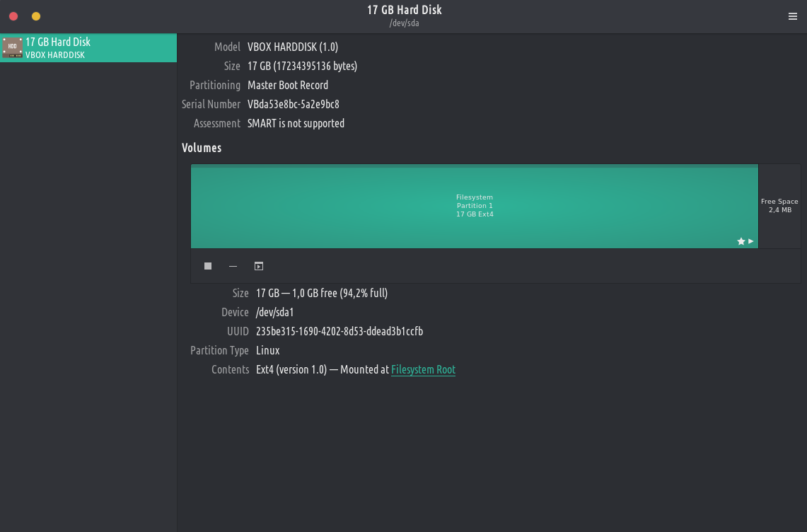Click the /dev/sda1 device value
807x532 pixels.
point(274,312)
